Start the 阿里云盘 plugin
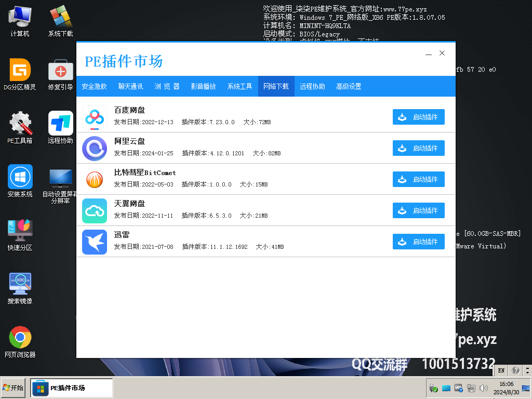 click(419, 148)
